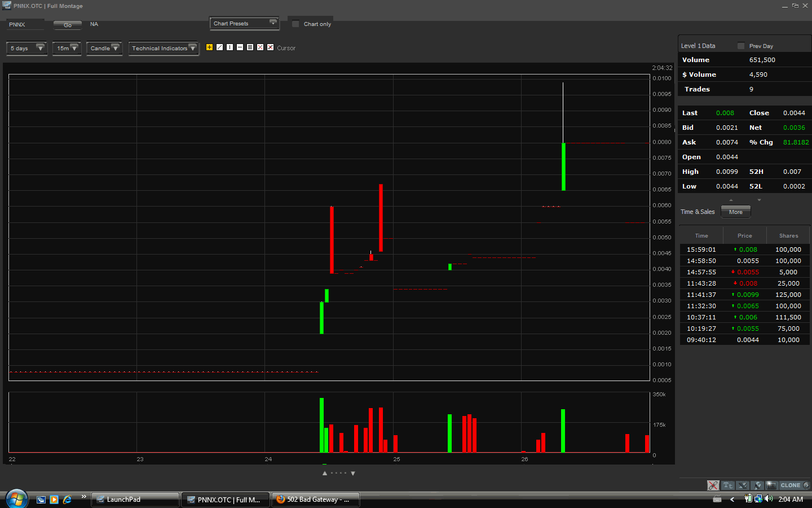This screenshot has width=812, height=508.
Task: Click the Go button
Action: click(x=68, y=25)
